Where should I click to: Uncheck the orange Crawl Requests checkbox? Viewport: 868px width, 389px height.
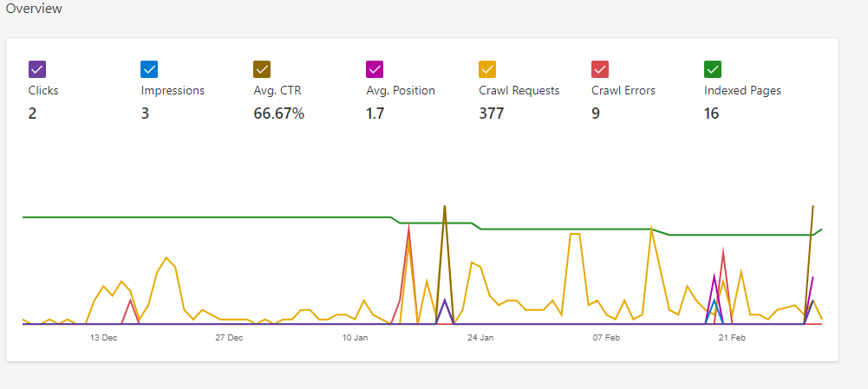[488, 69]
